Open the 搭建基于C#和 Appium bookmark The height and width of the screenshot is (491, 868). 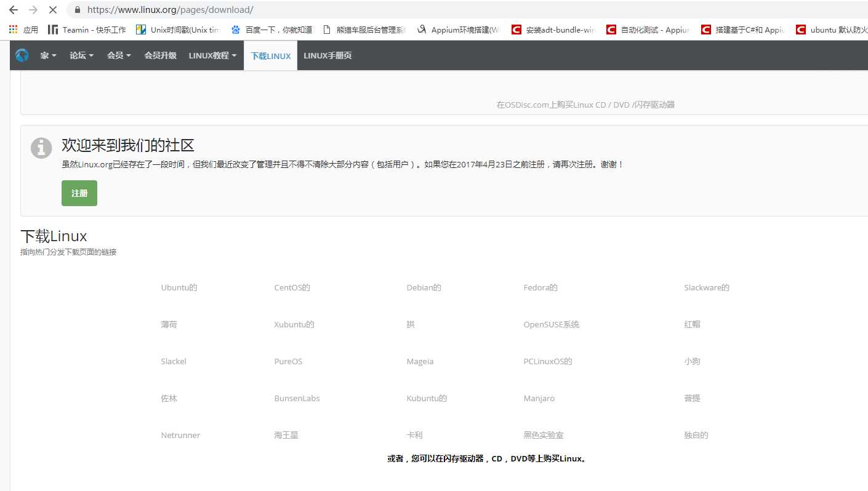pos(743,30)
